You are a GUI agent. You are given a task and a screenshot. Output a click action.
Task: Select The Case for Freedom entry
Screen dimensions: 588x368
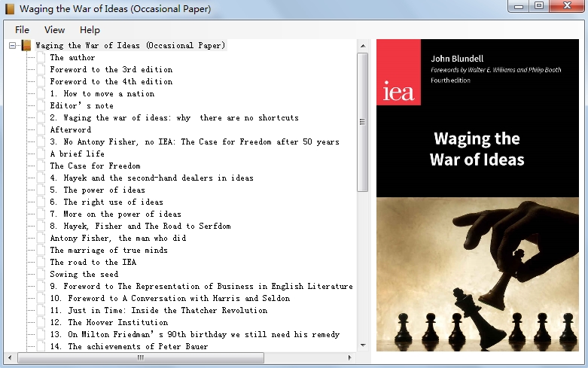96,166
